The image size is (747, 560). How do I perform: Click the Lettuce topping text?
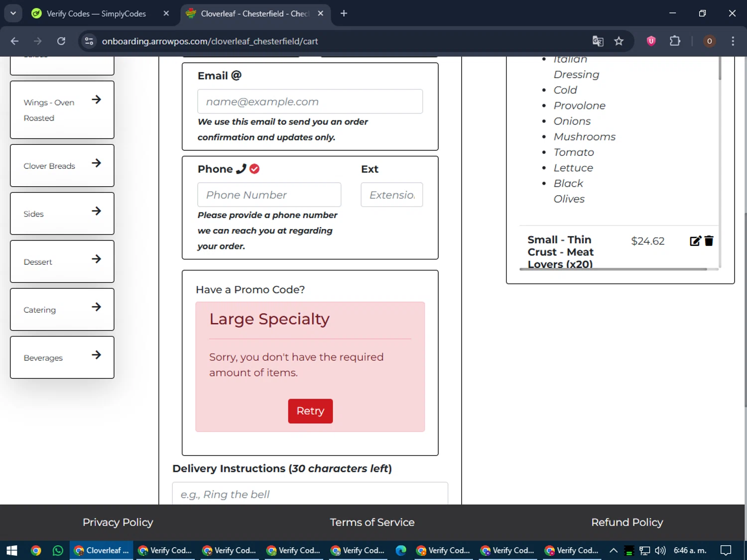[573, 168]
